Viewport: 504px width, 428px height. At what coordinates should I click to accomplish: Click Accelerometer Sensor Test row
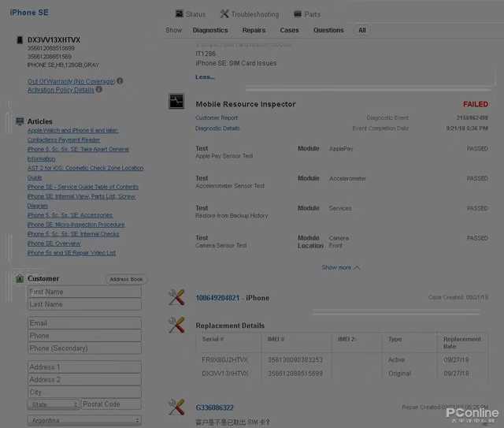pyautogui.click(x=342, y=182)
